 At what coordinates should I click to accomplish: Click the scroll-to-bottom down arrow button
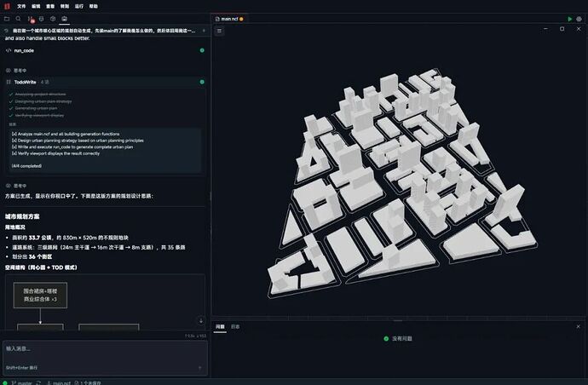pos(201,321)
